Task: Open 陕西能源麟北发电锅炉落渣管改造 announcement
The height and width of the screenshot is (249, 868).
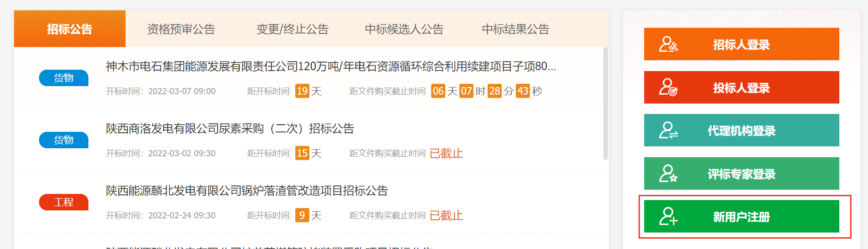Action: [x=247, y=191]
